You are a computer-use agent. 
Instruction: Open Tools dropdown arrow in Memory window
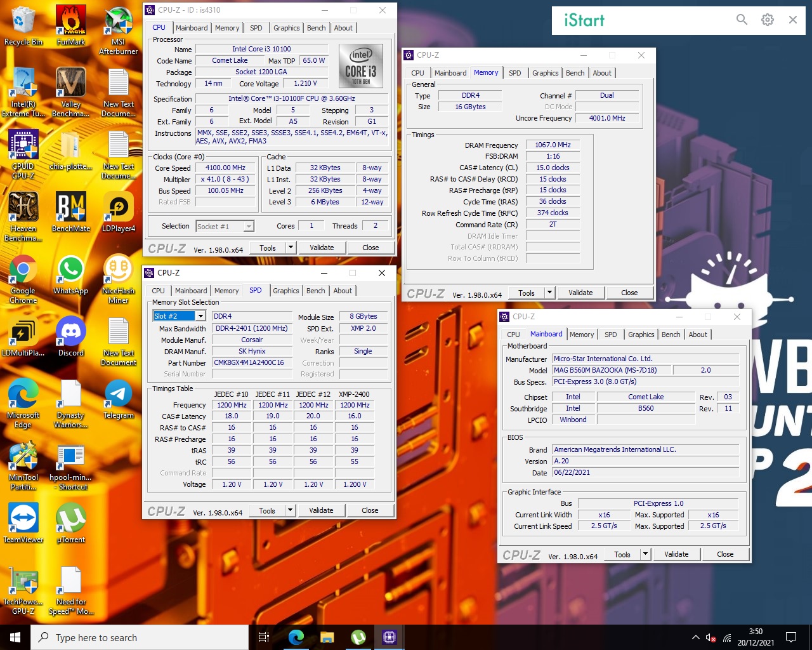[549, 293]
